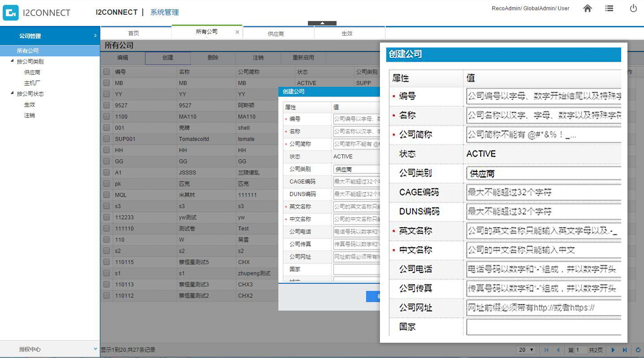Tick the checkbox for row MQL
This screenshot has height=358, width=644.
pyautogui.click(x=107, y=195)
